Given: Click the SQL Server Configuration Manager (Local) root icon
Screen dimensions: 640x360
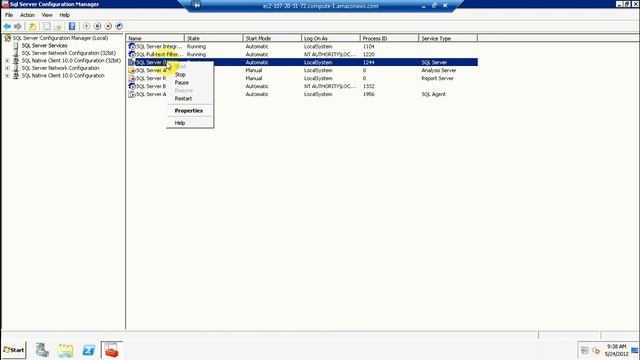Looking at the screenshot, I should (7, 38).
